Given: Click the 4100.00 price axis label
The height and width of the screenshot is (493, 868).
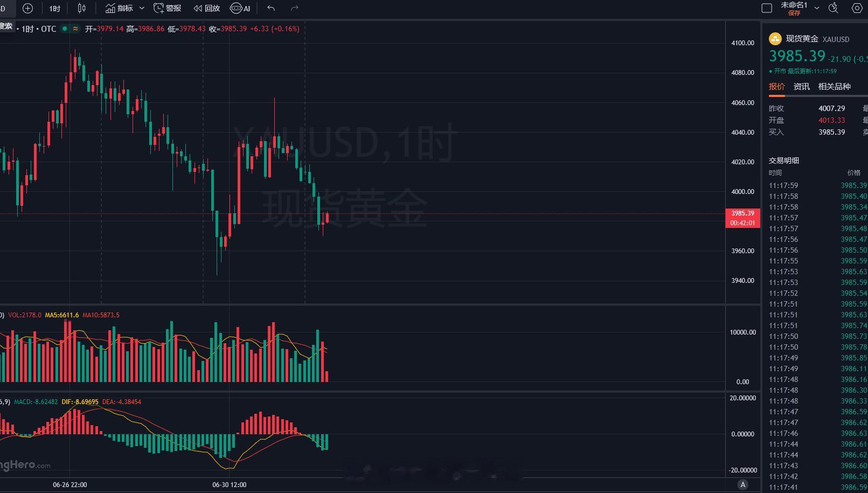Looking at the screenshot, I should point(742,43).
